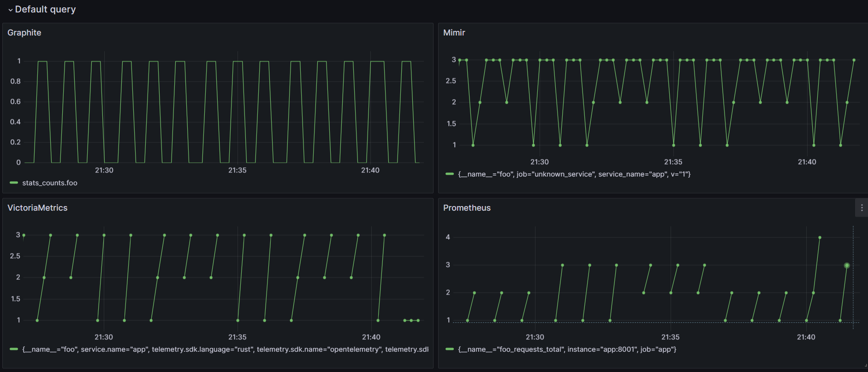Toggle Prometheus legend foo_requests_total series
This screenshot has width=868, height=372.
point(567,349)
